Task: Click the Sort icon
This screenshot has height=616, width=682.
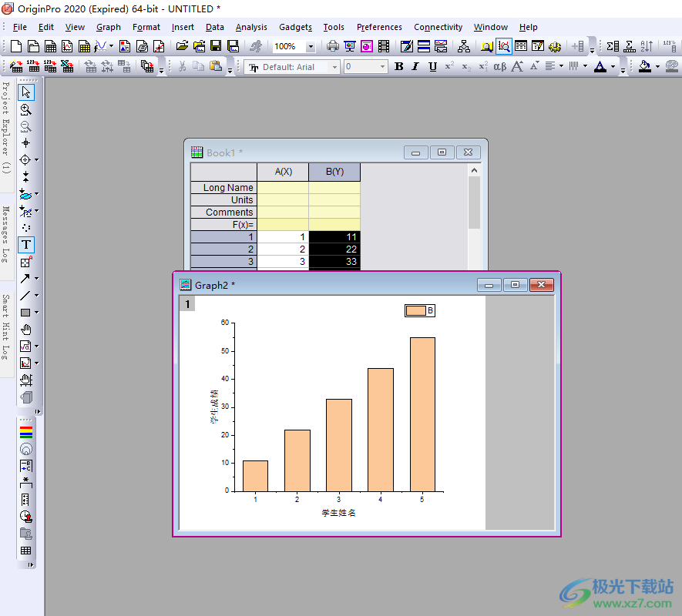Action: pos(647,46)
